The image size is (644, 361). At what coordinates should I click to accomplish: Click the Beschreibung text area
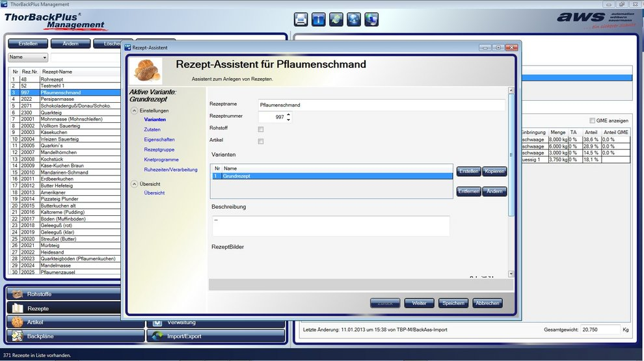coord(330,226)
